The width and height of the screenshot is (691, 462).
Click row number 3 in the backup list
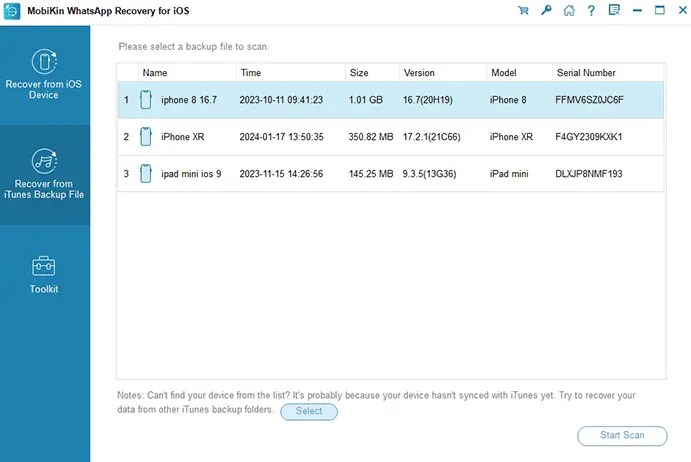pyautogui.click(x=126, y=174)
